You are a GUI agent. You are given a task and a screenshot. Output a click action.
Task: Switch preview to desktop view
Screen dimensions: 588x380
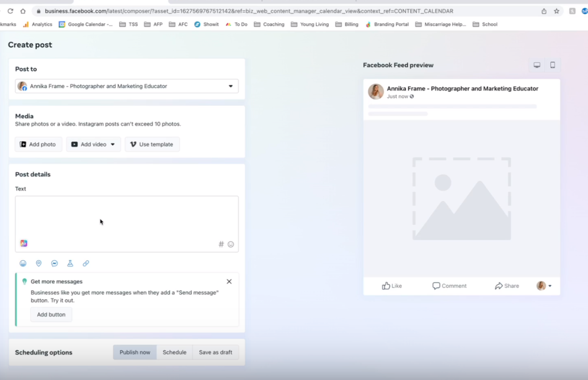[537, 65]
